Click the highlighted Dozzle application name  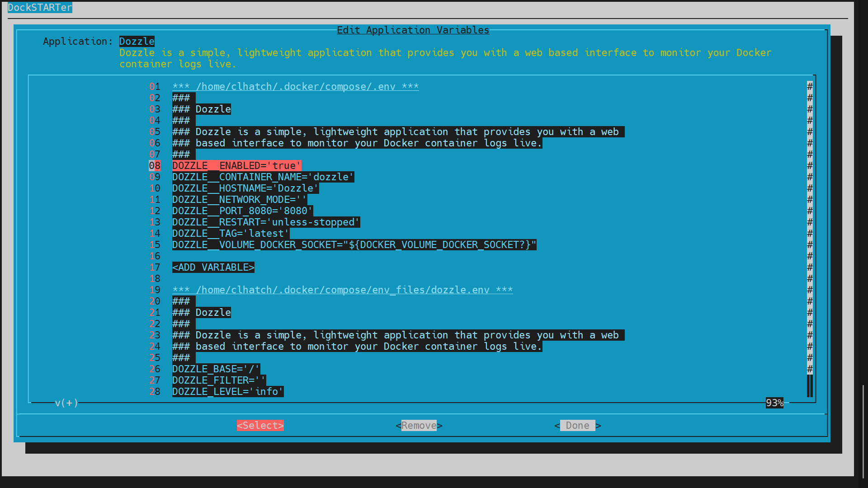[x=137, y=41]
